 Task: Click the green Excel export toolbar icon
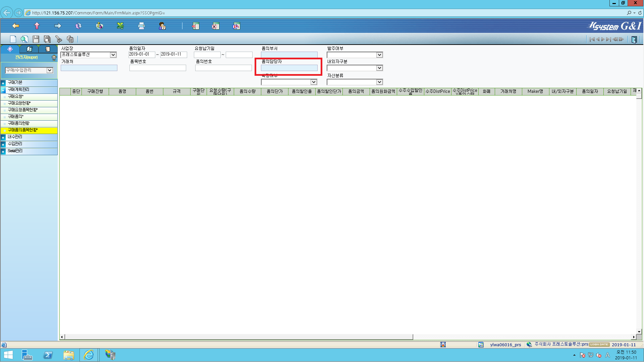coord(120,26)
